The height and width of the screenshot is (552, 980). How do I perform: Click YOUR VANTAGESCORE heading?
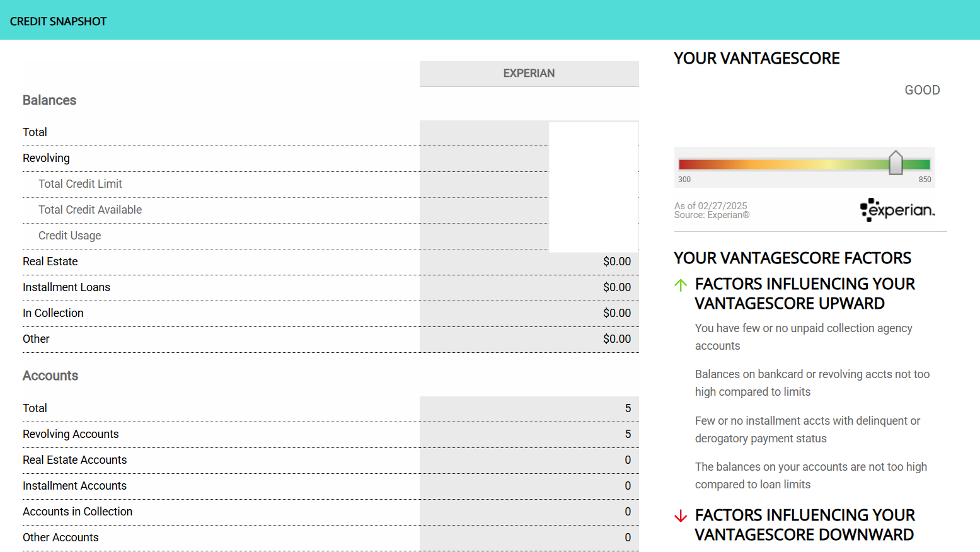(756, 59)
